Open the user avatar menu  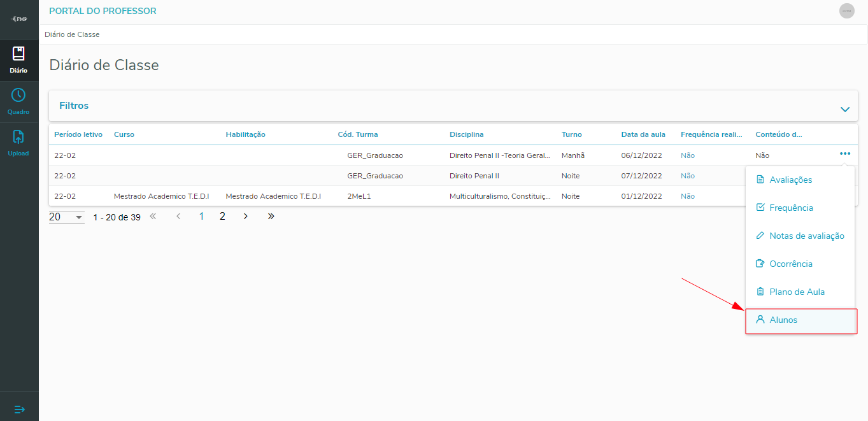847,11
